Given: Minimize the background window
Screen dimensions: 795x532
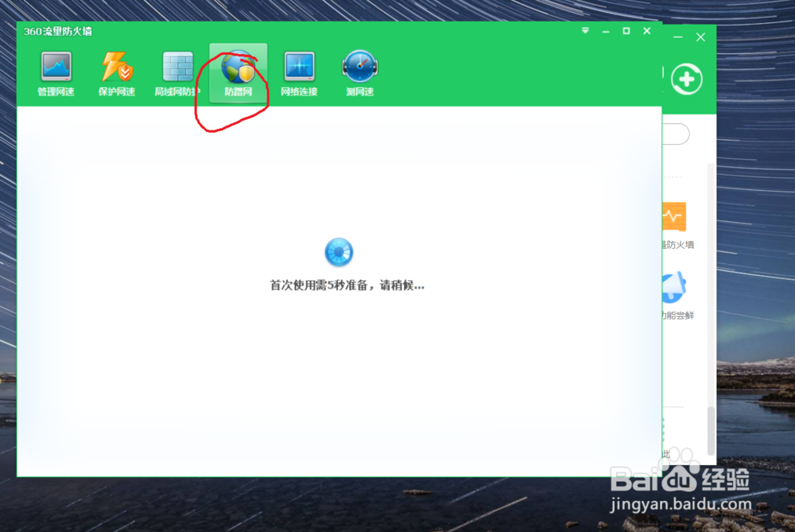Looking at the screenshot, I should (x=678, y=37).
